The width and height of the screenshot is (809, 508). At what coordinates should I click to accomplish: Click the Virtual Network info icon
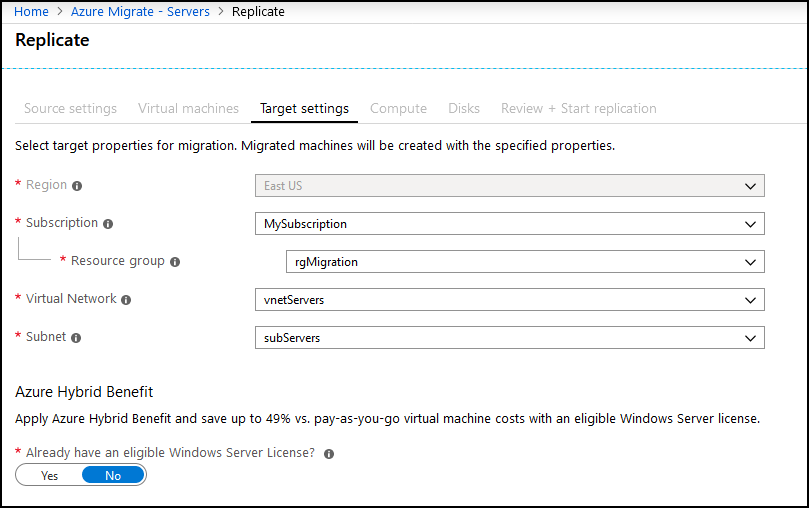point(126,300)
